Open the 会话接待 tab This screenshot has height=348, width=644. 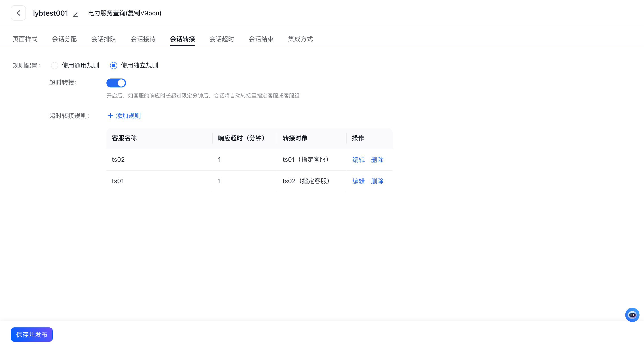click(143, 39)
